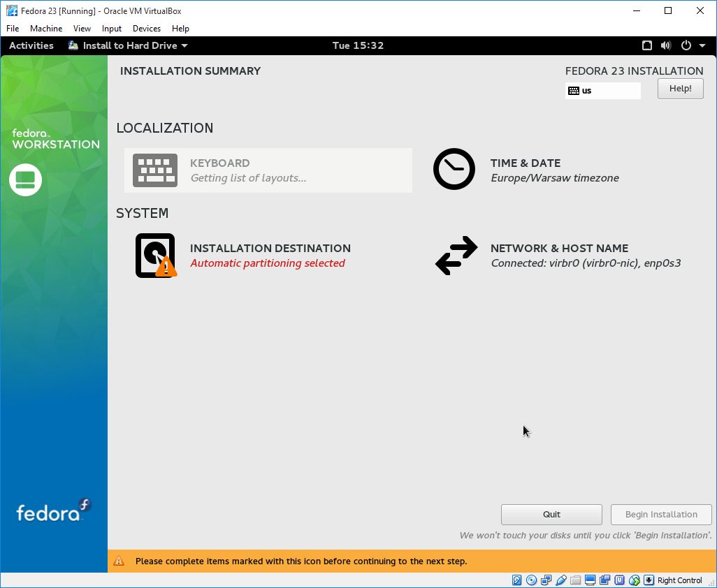717x588 pixels.
Task: Click the power icon in top bar
Action: point(686,45)
